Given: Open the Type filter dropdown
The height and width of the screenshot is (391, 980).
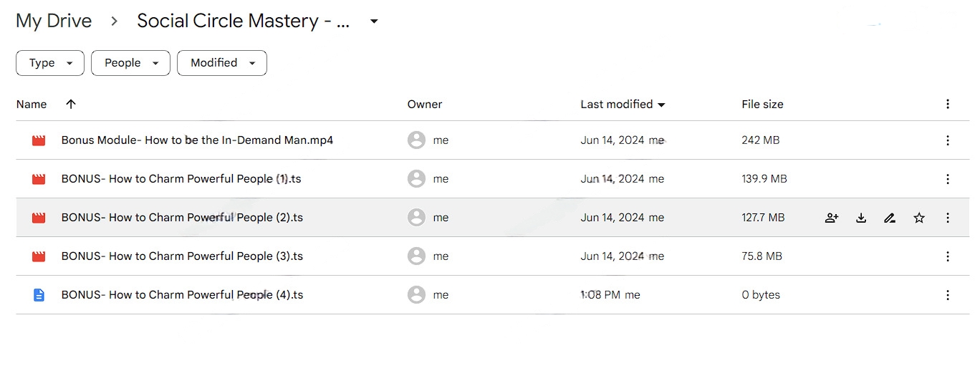Looking at the screenshot, I should (50, 63).
